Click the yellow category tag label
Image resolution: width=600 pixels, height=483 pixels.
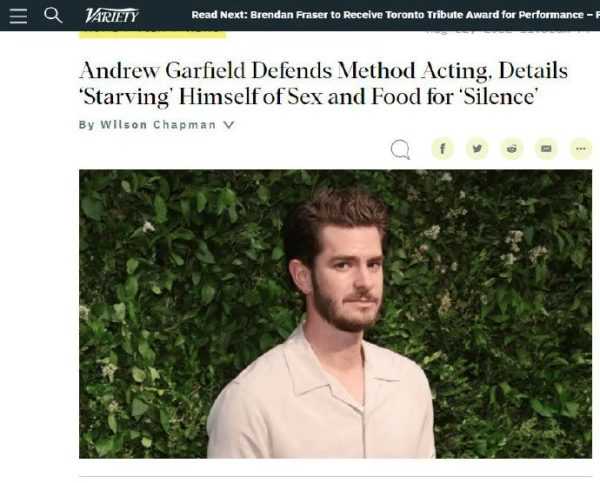point(152,34)
